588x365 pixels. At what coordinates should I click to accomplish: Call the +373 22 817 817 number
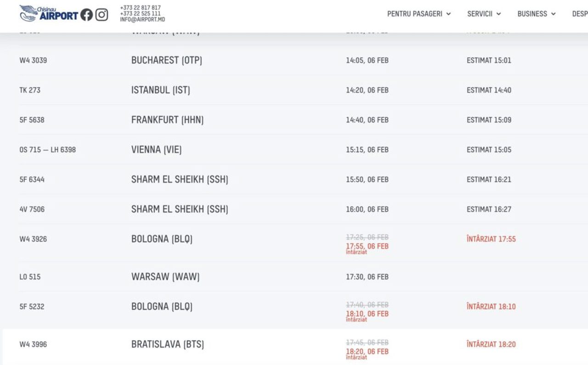[140, 8]
